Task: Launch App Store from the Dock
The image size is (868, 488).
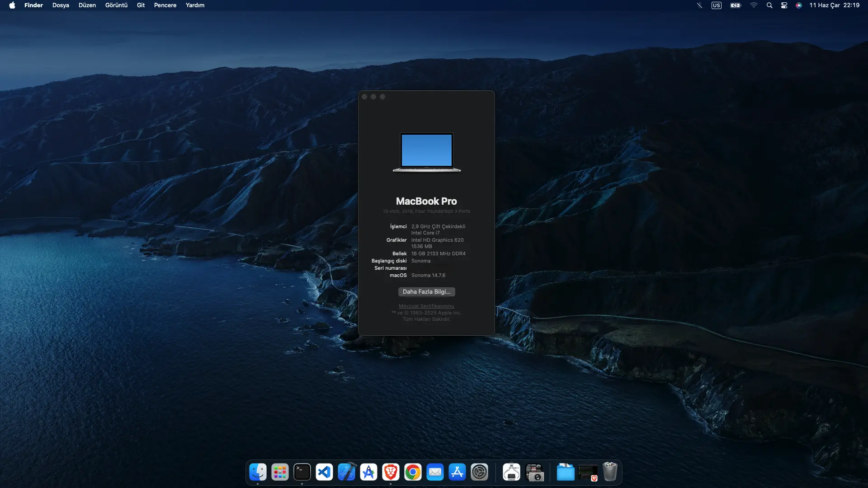Action: 457,472
